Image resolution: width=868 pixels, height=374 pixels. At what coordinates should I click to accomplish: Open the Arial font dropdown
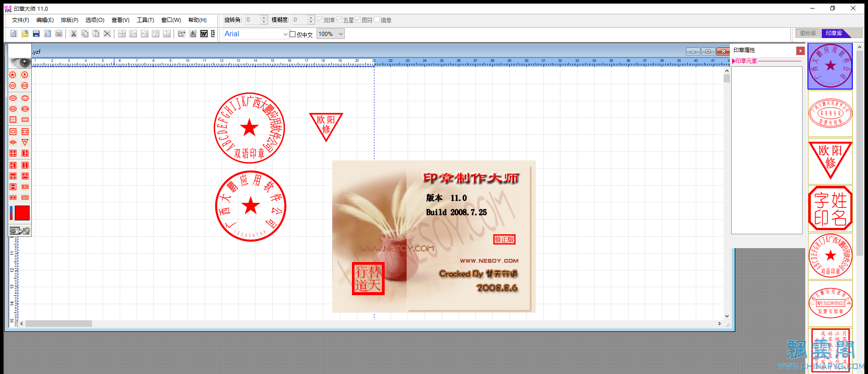(285, 34)
